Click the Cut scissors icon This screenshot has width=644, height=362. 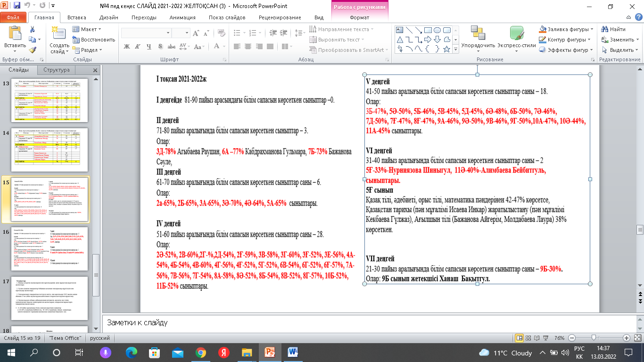(x=32, y=29)
